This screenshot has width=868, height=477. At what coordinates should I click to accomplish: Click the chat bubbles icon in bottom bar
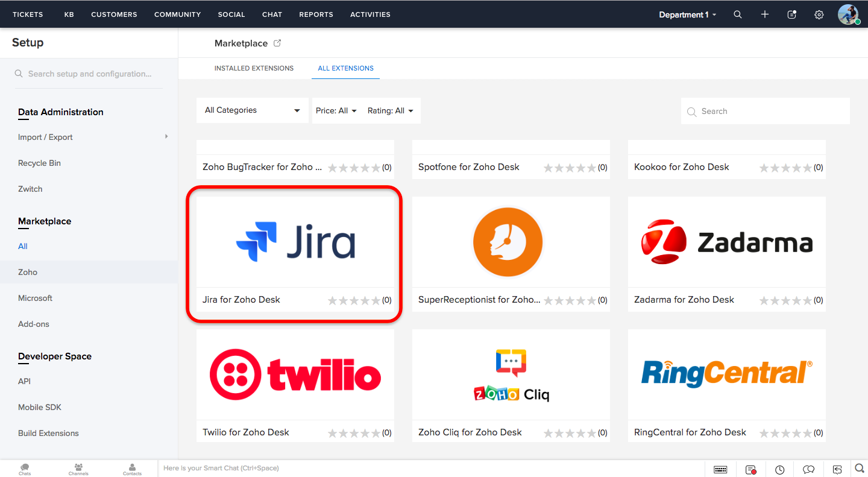809,470
